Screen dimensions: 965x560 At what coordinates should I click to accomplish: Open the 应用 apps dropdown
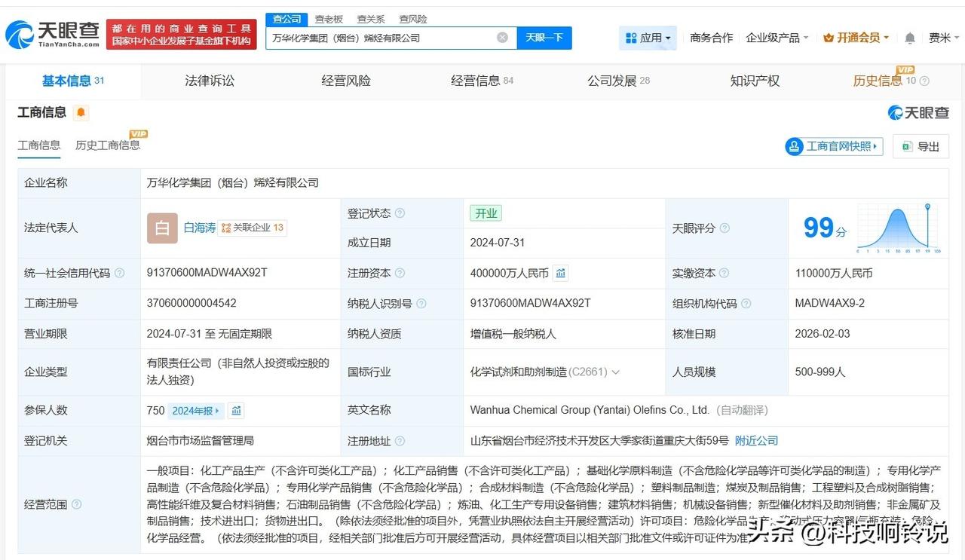tap(648, 38)
